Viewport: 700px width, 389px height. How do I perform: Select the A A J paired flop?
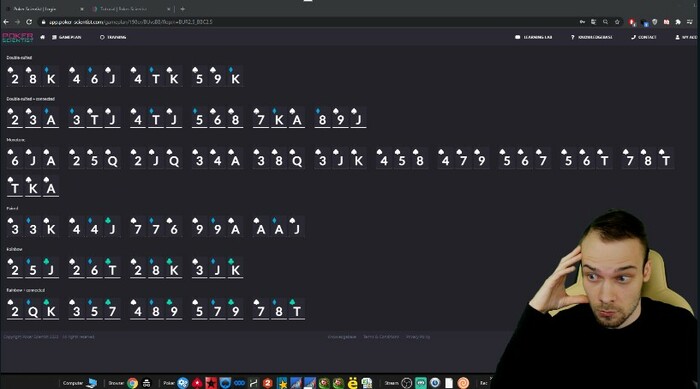279,227
